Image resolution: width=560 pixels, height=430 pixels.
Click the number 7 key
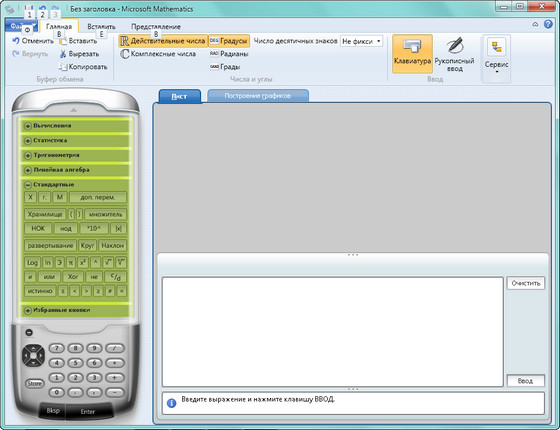coord(56,348)
